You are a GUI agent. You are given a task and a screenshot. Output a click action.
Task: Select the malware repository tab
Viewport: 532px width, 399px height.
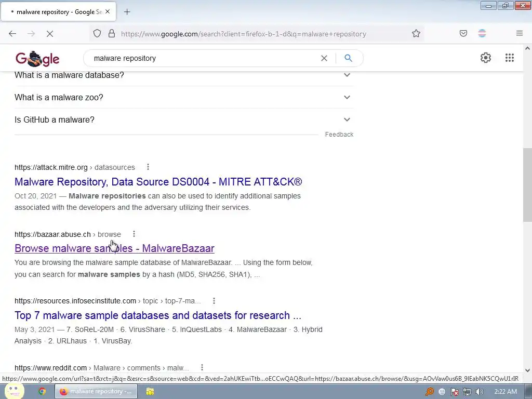click(58, 12)
